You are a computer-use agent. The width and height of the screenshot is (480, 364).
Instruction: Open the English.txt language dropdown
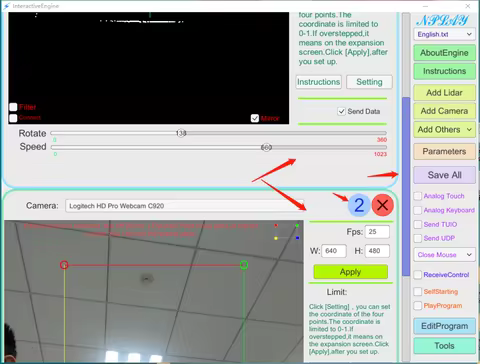(x=445, y=34)
